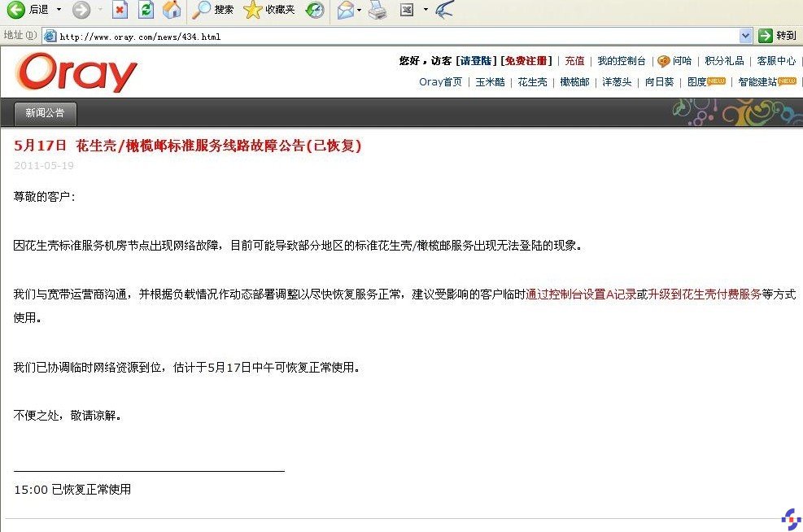Click the Messenger bird icon in the toolbar

click(444, 9)
